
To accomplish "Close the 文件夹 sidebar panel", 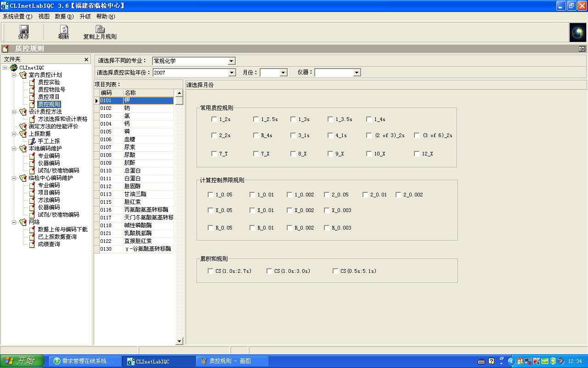I will (86, 59).
